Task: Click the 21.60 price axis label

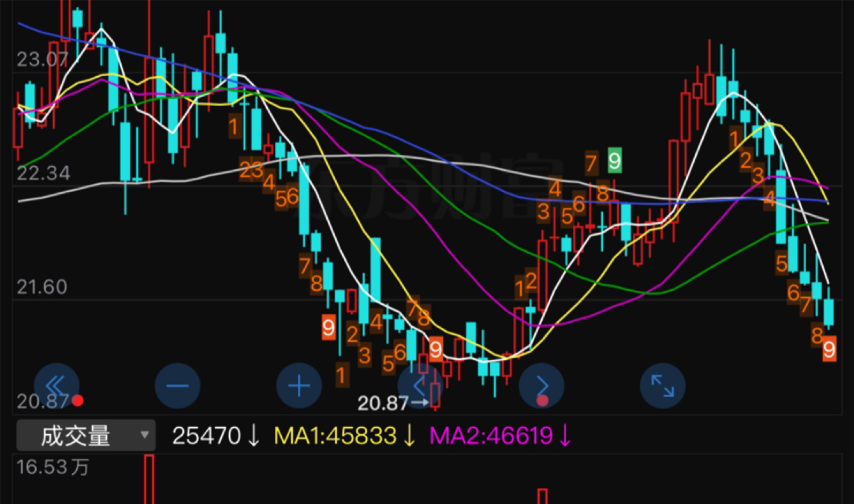Action: (42, 286)
